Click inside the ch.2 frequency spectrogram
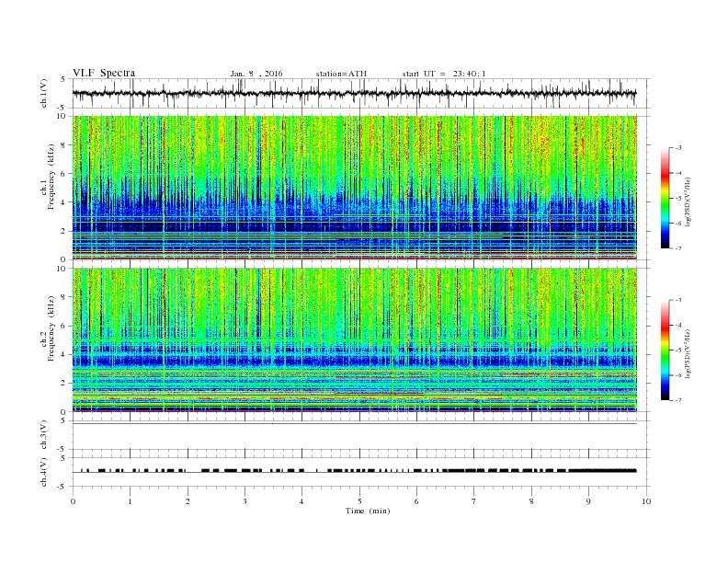 click(x=355, y=339)
